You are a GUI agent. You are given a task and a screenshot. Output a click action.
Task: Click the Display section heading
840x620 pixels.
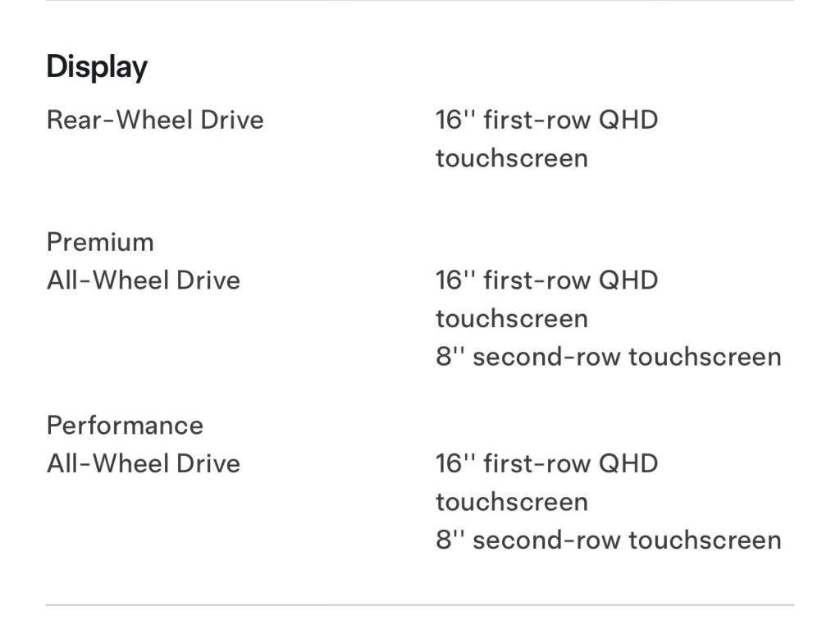(97, 66)
